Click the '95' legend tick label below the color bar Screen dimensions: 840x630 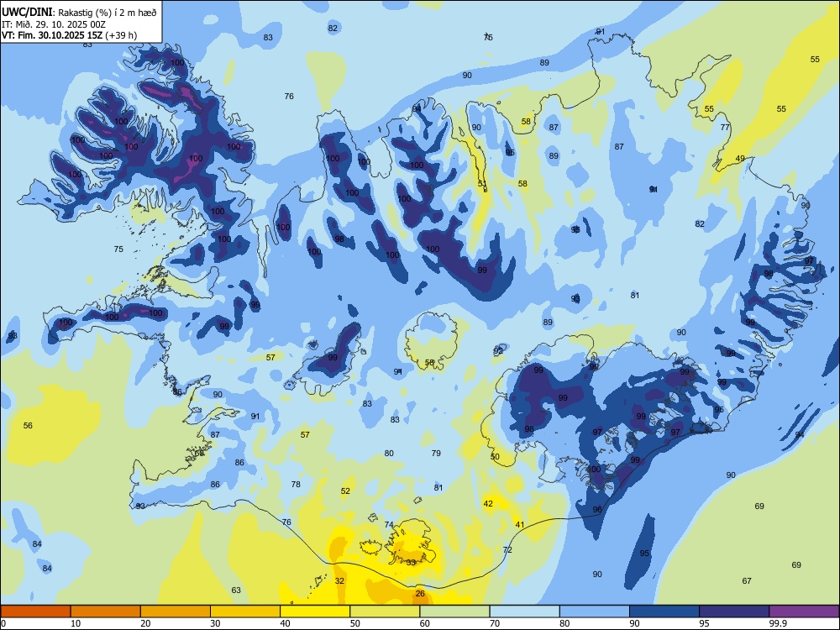[x=704, y=623]
